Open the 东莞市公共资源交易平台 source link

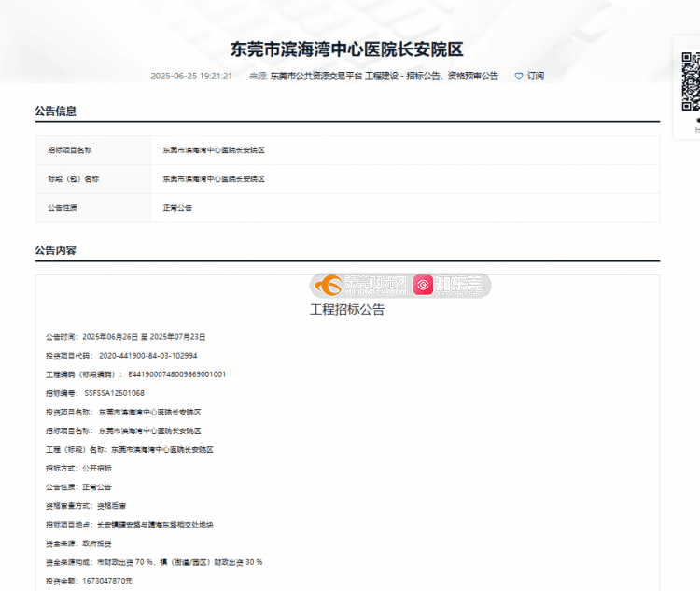tap(315, 77)
